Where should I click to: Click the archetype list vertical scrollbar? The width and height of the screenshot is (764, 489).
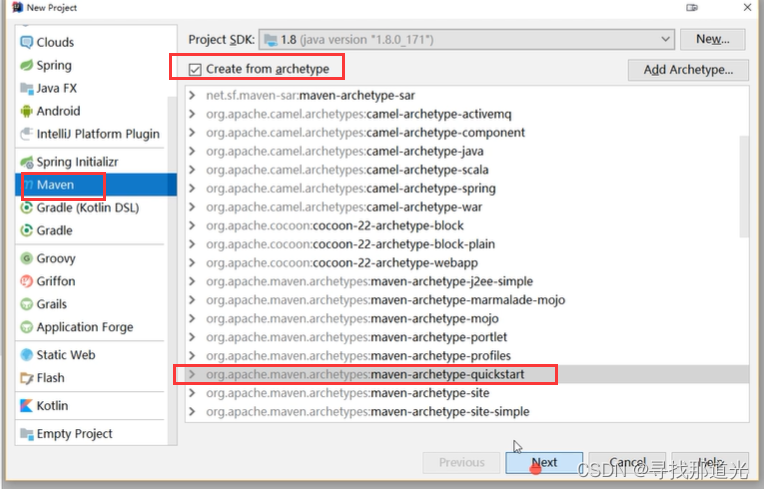tap(744, 187)
